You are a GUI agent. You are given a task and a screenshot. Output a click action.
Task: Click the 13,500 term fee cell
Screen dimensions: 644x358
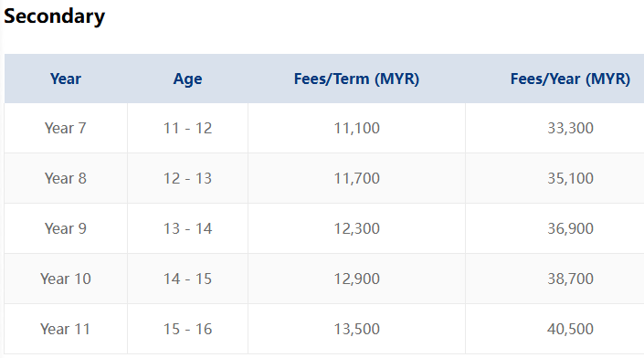[356, 329]
